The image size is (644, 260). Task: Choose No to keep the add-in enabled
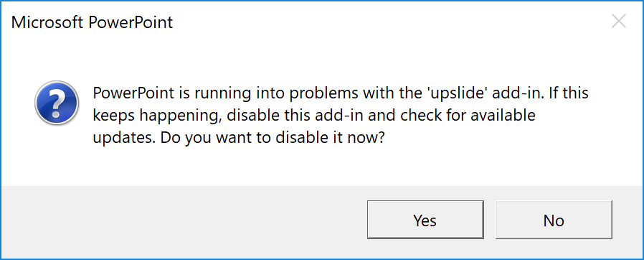click(x=554, y=220)
